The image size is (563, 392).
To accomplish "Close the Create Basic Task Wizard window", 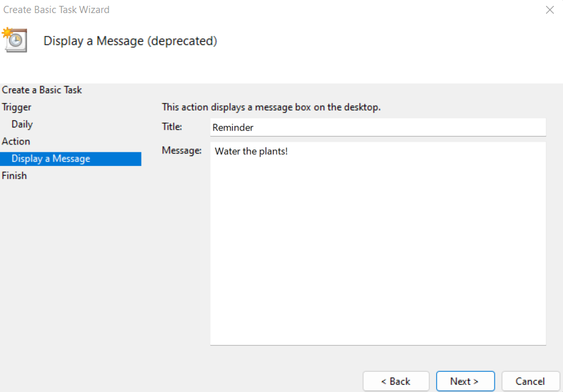I will [549, 10].
